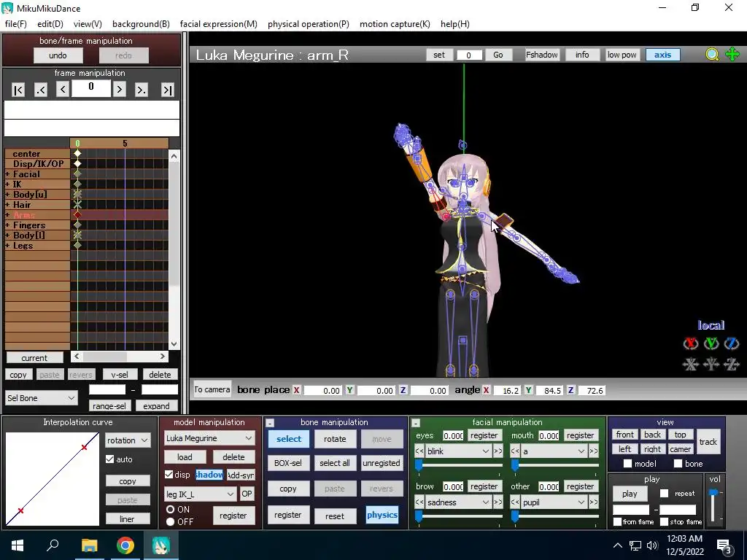
Task: Click the frame number input field
Action: pyautogui.click(x=91, y=87)
